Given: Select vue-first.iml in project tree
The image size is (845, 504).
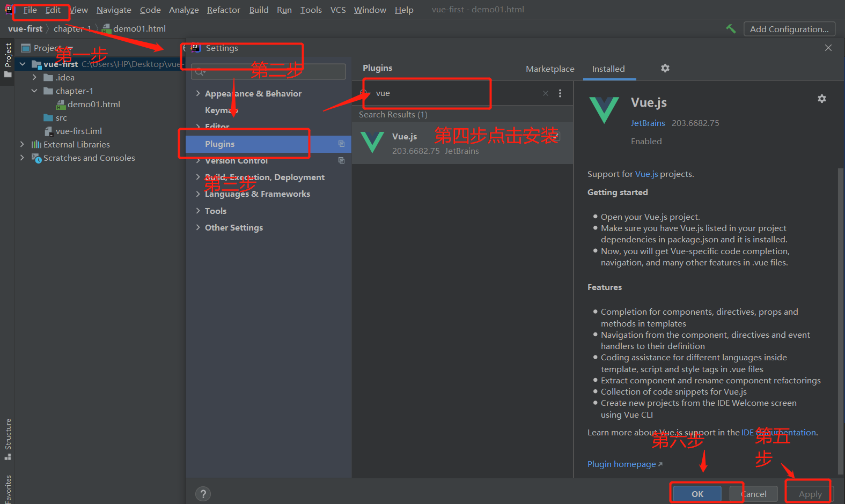Looking at the screenshot, I should (79, 131).
